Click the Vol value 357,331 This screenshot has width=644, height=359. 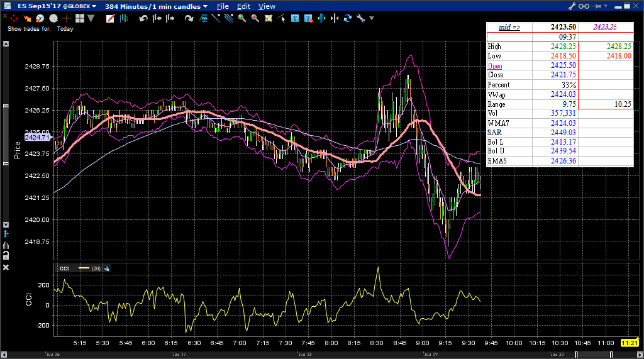[563, 113]
